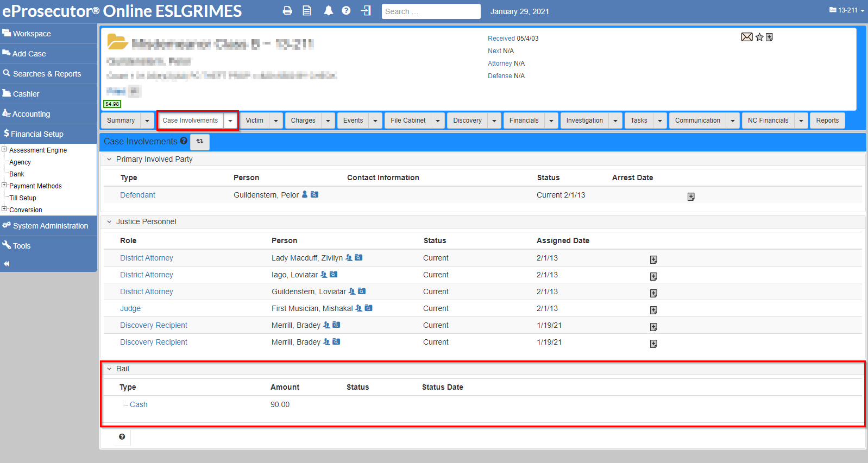The width and height of the screenshot is (868, 463).
Task: Click the Attorney label link
Action: point(500,64)
